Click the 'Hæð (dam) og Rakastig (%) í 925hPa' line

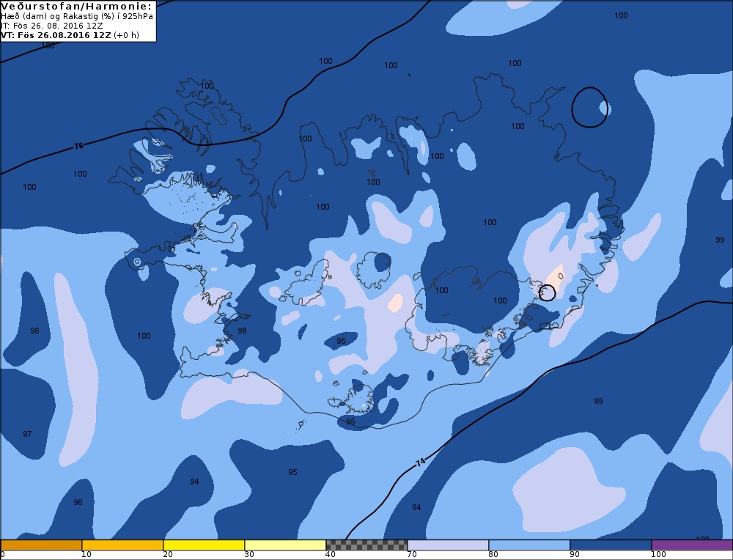77,16
